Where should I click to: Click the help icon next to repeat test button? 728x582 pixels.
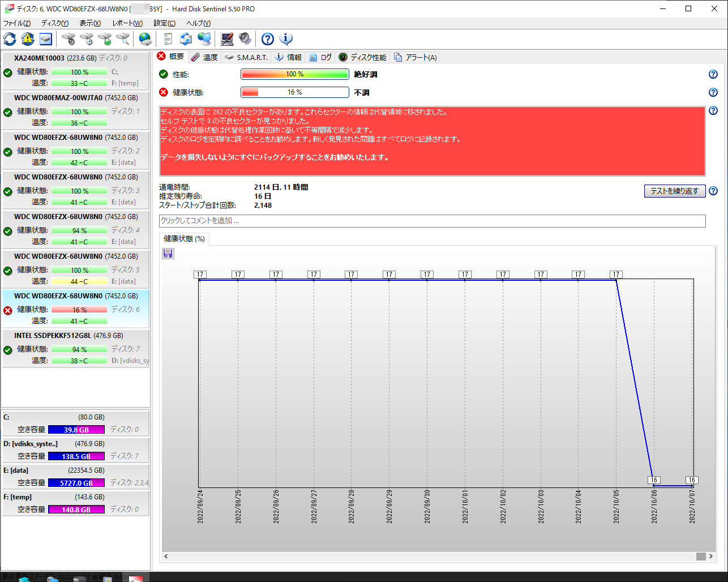713,191
